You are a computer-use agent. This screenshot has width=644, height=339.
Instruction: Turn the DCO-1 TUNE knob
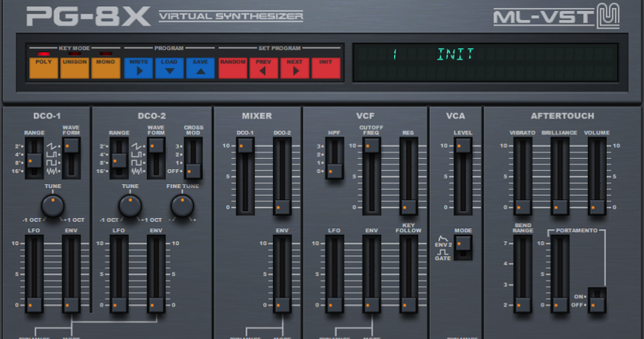pyautogui.click(x=52, y=205)
